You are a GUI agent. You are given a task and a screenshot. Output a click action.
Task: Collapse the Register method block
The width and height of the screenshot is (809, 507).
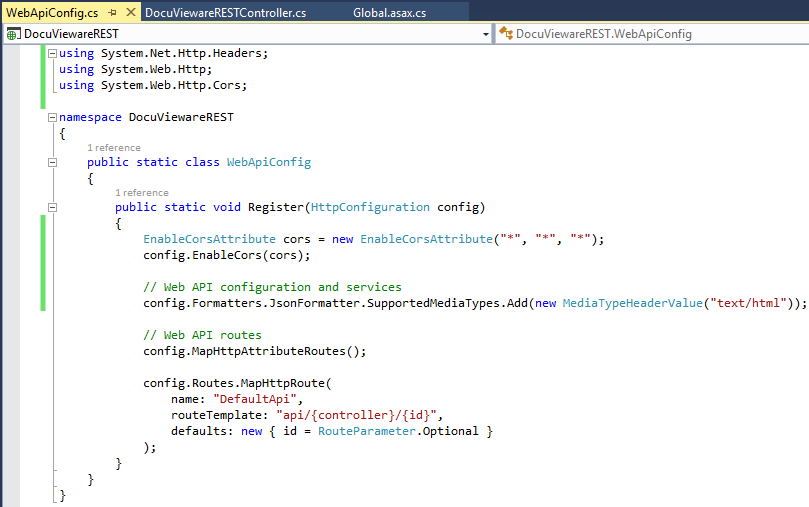coord(52,207)
